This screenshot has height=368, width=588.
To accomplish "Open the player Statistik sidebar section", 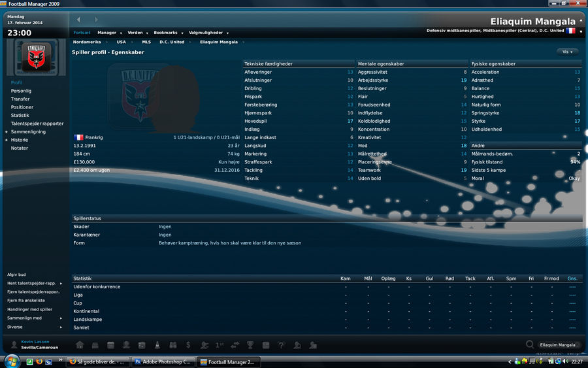I will coord(20,116).
